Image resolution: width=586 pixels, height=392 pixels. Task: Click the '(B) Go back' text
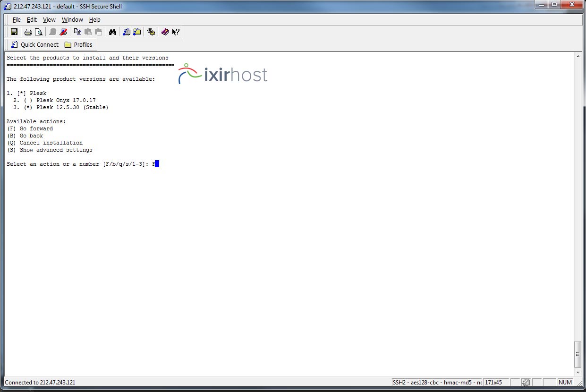[25, 136]
